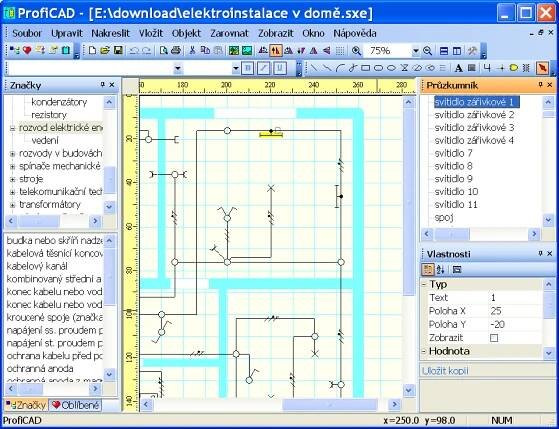The width and height of the screenshot is (559, 429).
Task: Save the drawing with the floppy disk icon
Action: point(118,51)
